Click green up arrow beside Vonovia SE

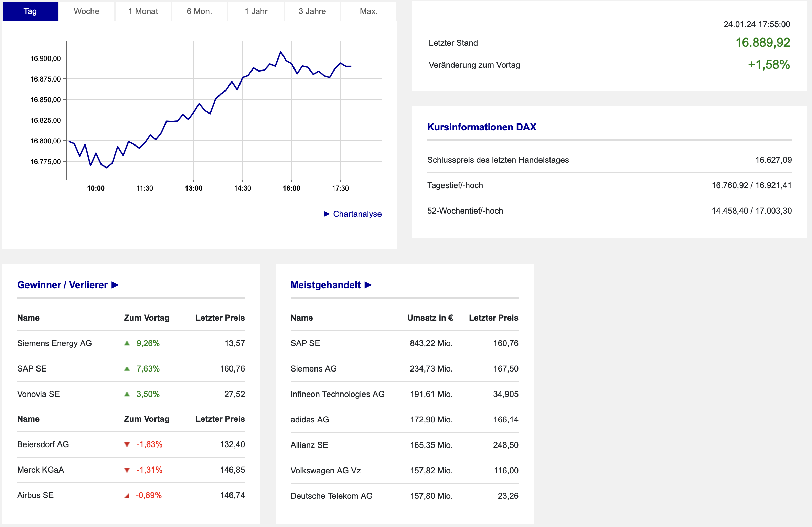[x=127, y=394]
